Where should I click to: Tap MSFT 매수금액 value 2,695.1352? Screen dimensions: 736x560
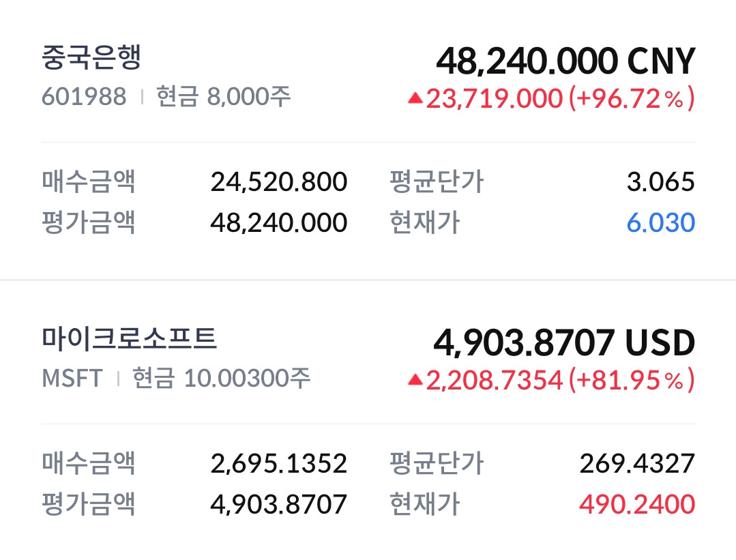tap(279, 464)
